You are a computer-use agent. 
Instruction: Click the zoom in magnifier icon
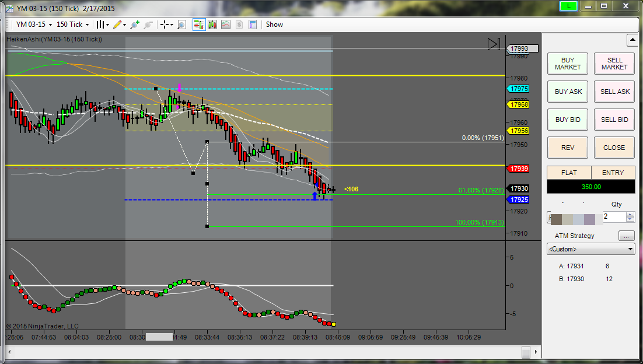(x=135, y=24)
